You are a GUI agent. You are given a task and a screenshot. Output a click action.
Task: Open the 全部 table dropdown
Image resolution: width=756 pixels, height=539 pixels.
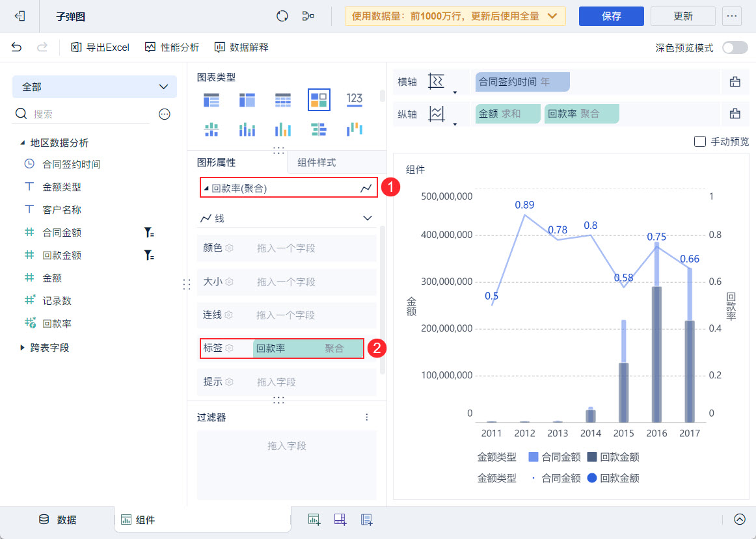[x=94, y=86]
